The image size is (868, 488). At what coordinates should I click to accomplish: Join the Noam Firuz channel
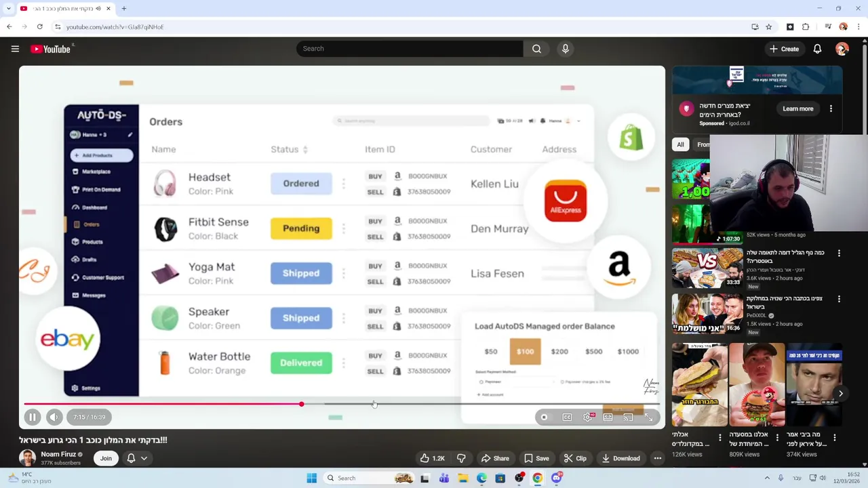[106, 458]
